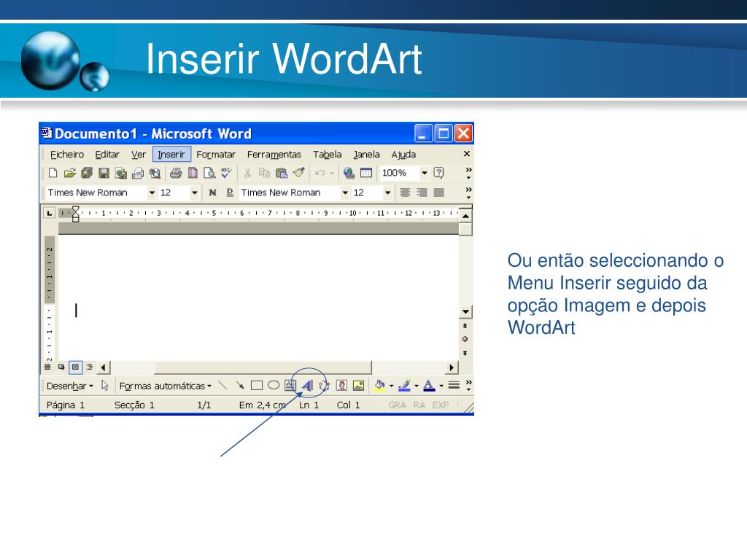Insert WordArt from the drawing toolbar
Viewport: 747px width, 560px height.
click(x=308, y=385)
